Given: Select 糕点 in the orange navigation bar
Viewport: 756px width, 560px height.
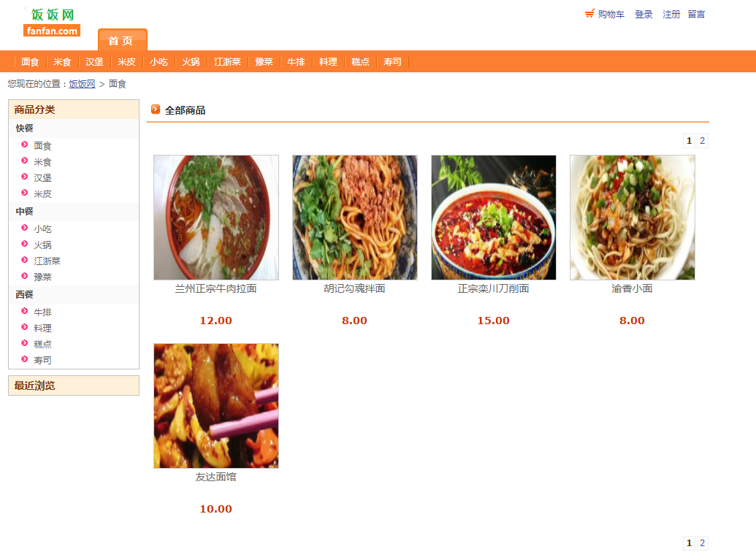Looking at the screenshot, I should [x=360, y=61].
